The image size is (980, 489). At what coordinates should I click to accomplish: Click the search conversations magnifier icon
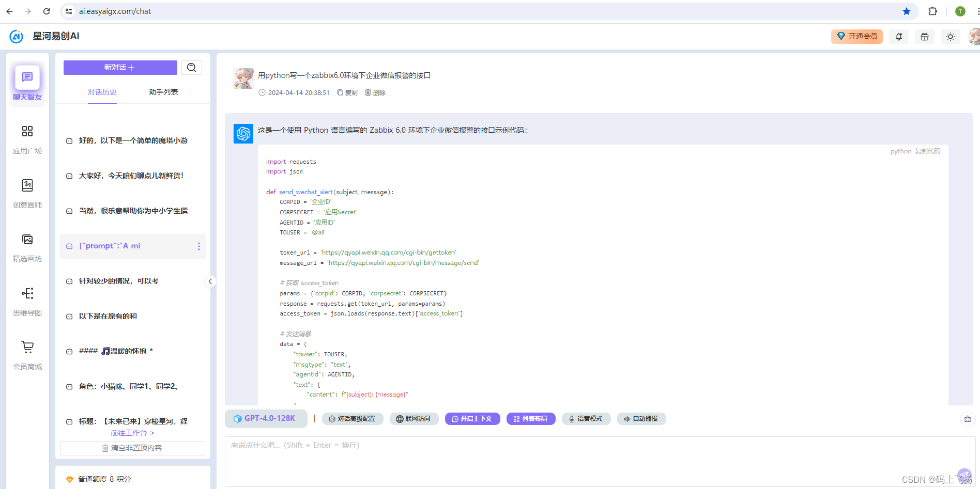click(192, 68)
